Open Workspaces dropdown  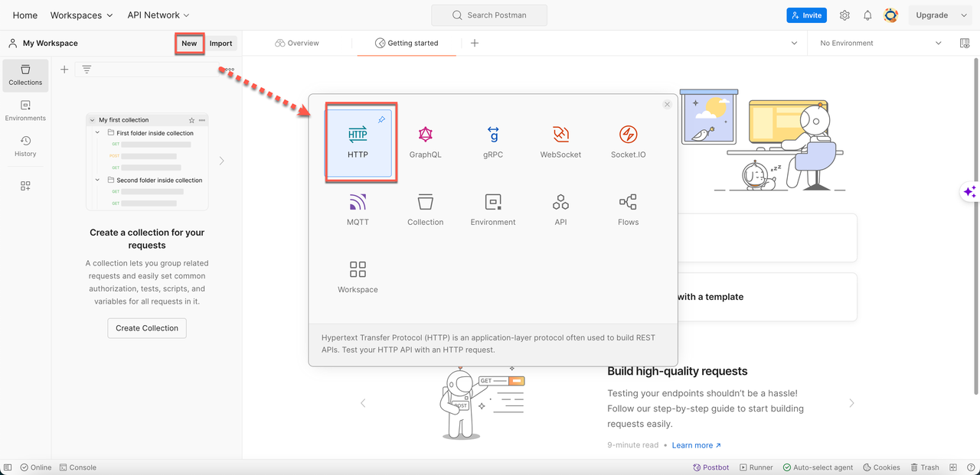pyautogui.click(x=82, y=15)
